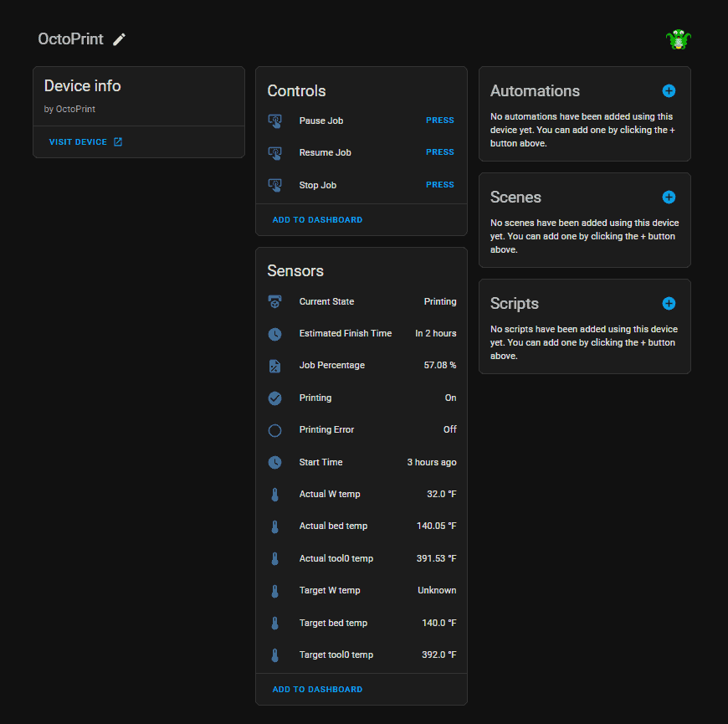This screenshot has height=724, width=728.
Task: Add a new scene with the plus button
Action: point(669,198)
